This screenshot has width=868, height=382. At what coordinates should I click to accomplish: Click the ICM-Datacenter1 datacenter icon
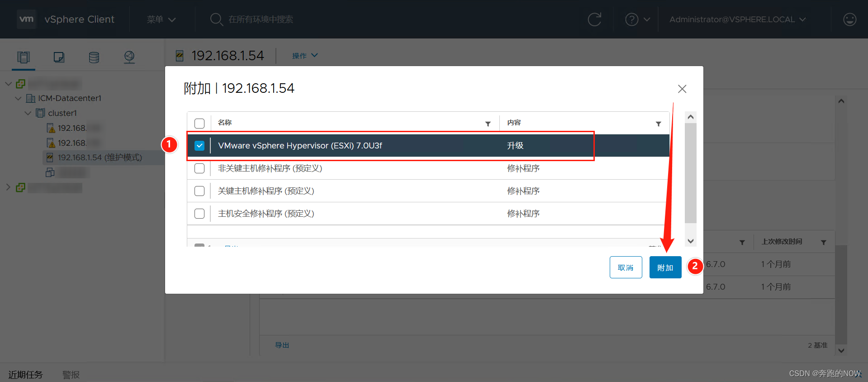click(31, 98)
